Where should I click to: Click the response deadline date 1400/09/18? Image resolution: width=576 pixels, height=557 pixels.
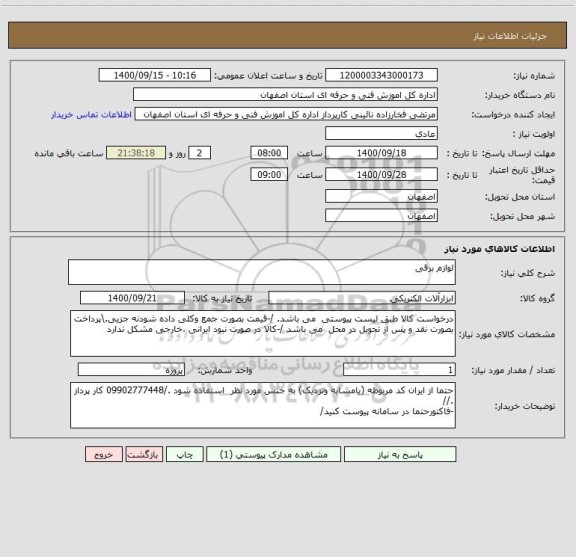click(381, 153)
